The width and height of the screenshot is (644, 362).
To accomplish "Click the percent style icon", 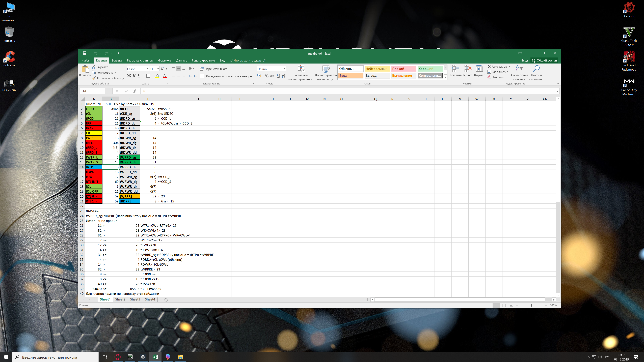I will tap(267, 76).
